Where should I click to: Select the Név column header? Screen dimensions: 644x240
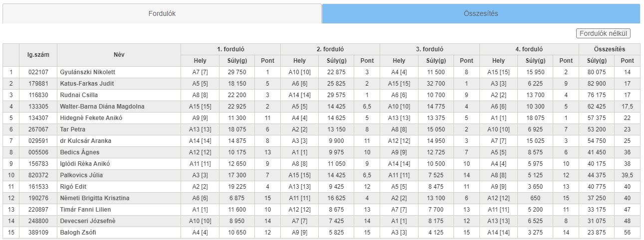[119, 55]
